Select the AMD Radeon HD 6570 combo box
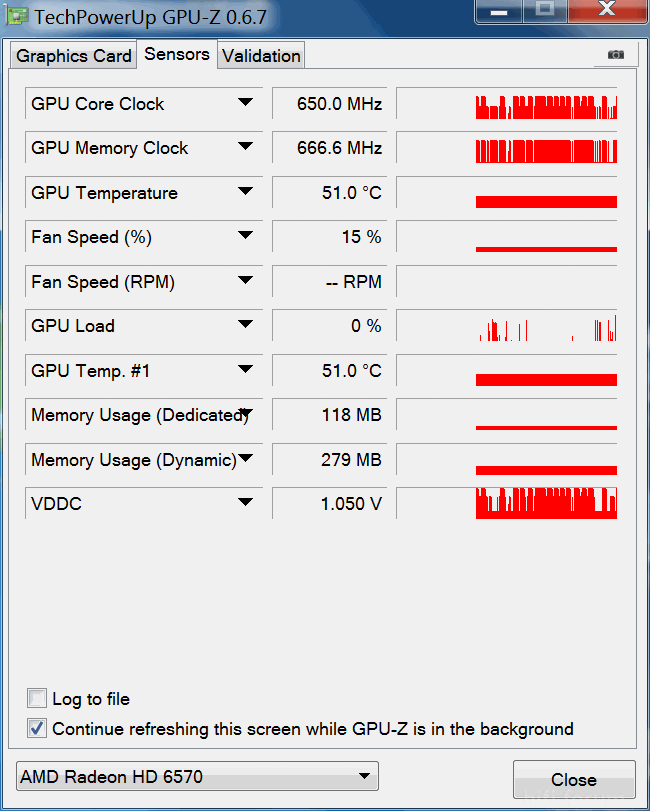The height and width of the screenshot is (811, 650). [x=198, y=776]
